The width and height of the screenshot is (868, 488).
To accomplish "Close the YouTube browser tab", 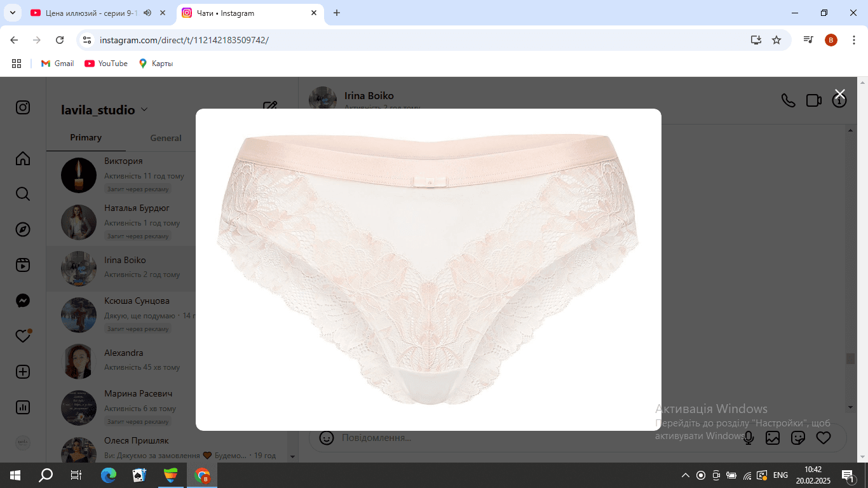I will (163, 13).
